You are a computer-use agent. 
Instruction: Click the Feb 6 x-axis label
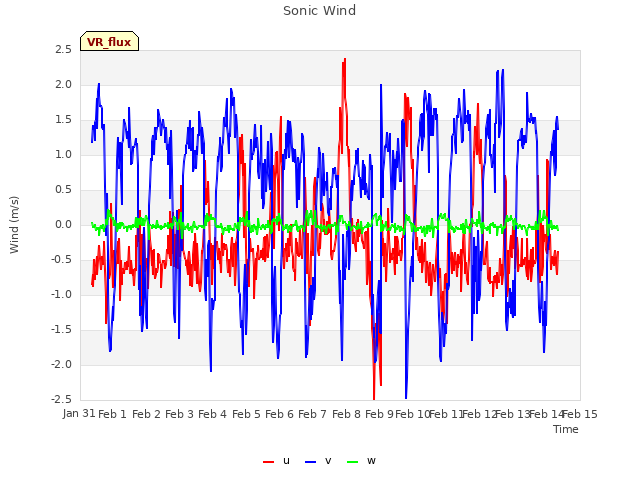[279, 414]
